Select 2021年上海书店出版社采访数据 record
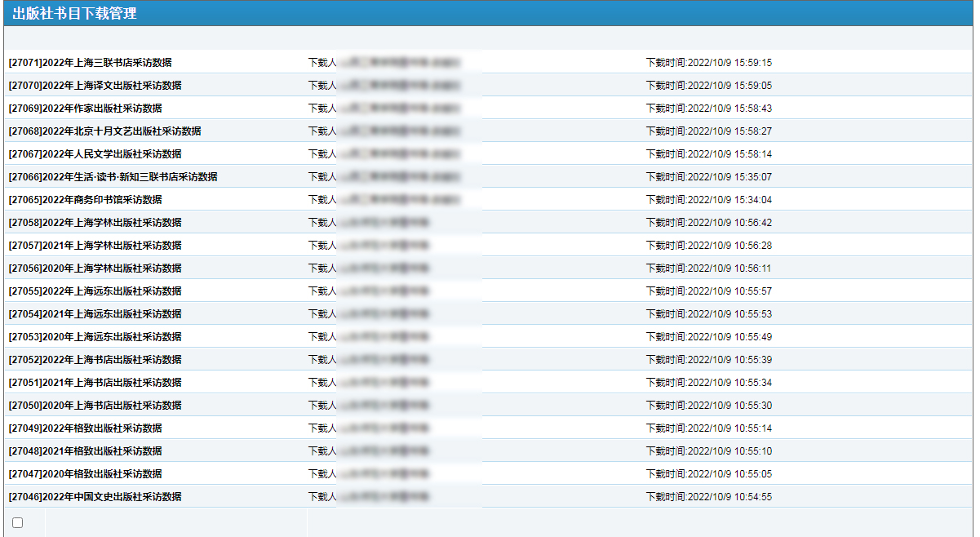The image size is (980, 537). [95, 383]
